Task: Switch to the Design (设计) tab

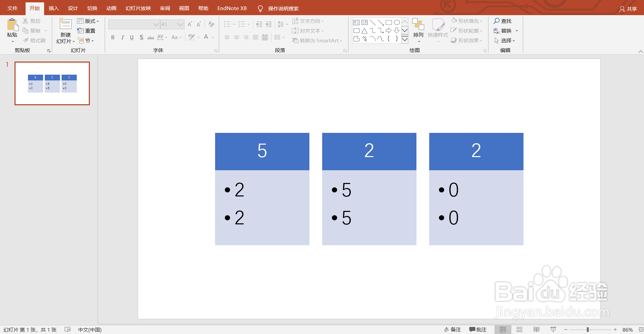Action: 73,8
